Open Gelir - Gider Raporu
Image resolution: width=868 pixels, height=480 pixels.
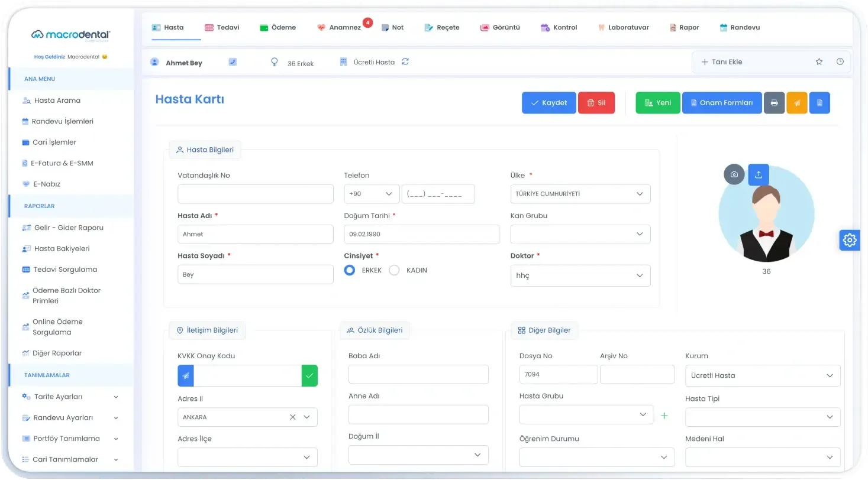point(63,228)
